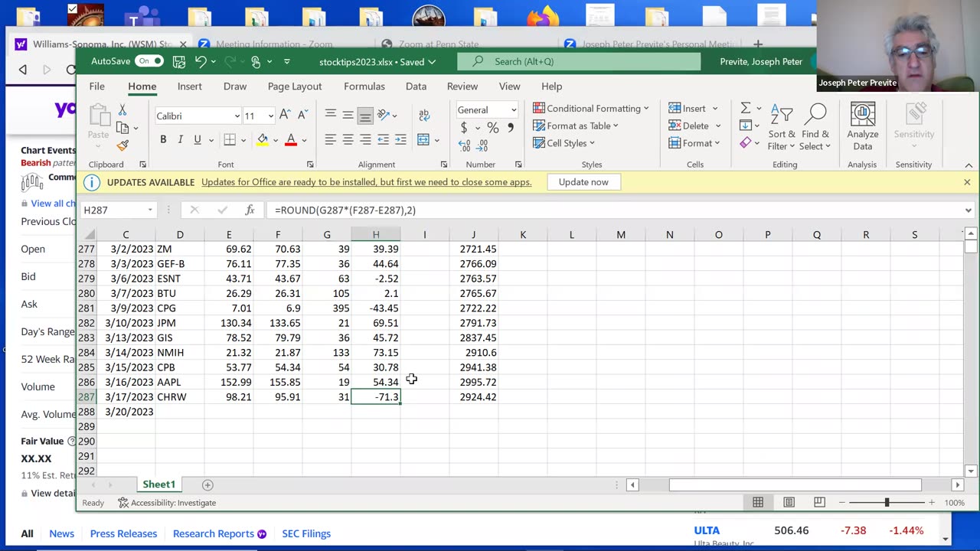Open Sort & Filter dropdown

coord(782,127)
